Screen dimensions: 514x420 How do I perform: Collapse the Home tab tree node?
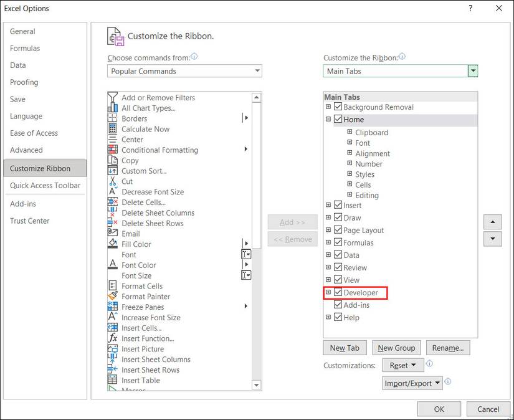[328, 120]
